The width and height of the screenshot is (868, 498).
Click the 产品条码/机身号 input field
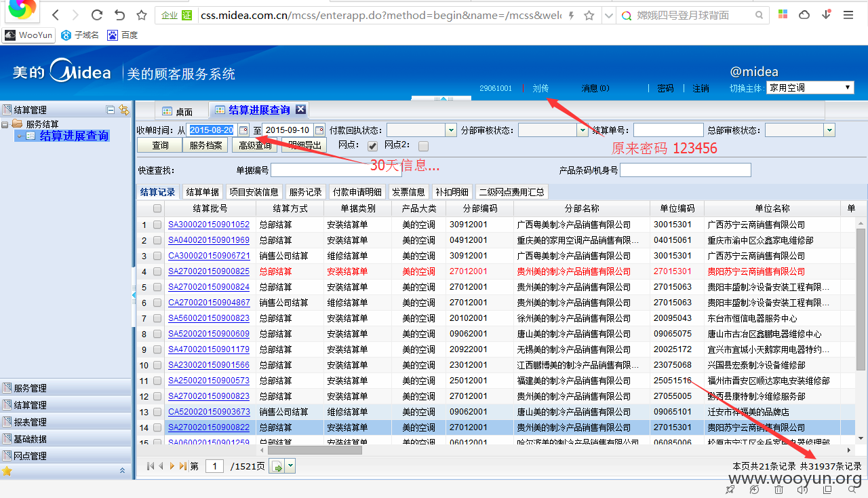point(686,170)
